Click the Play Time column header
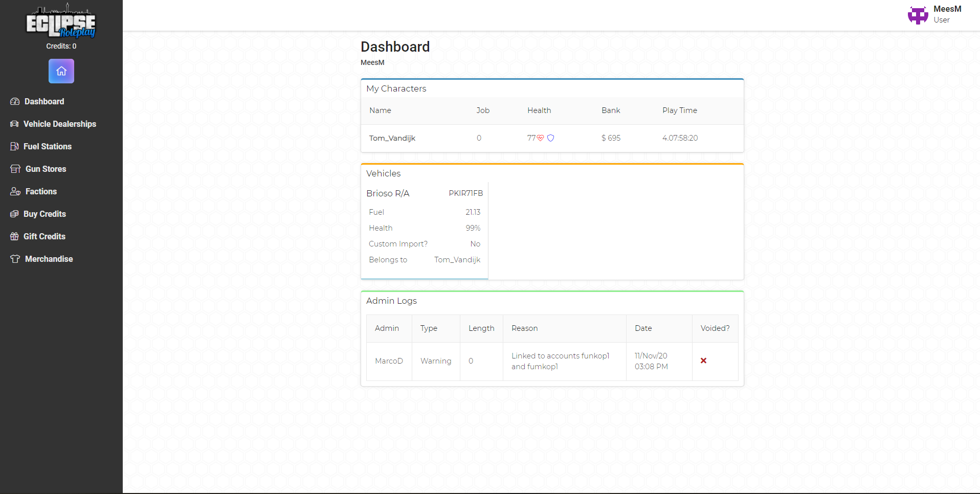Screen dimensions: 980x494 click(x=680, y=110)
